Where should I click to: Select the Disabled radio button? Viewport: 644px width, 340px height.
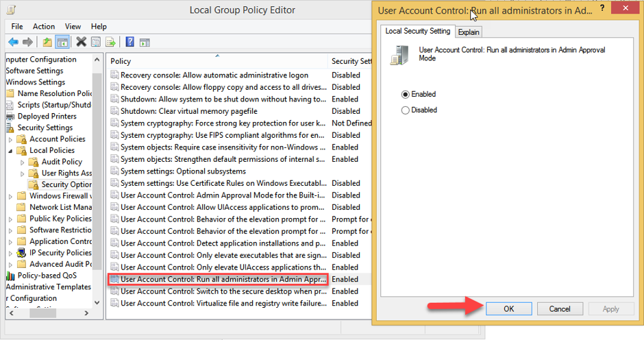[406, 110]
